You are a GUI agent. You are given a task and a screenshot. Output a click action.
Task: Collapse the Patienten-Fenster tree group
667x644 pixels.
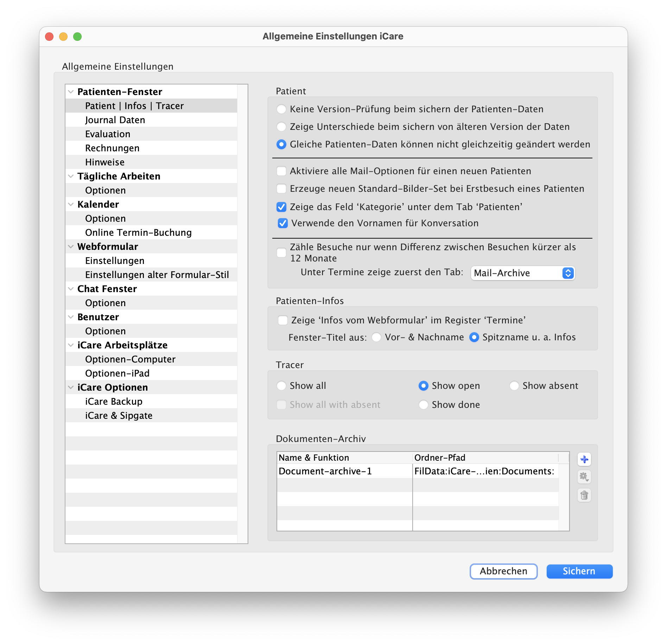(x=71, y=92)
